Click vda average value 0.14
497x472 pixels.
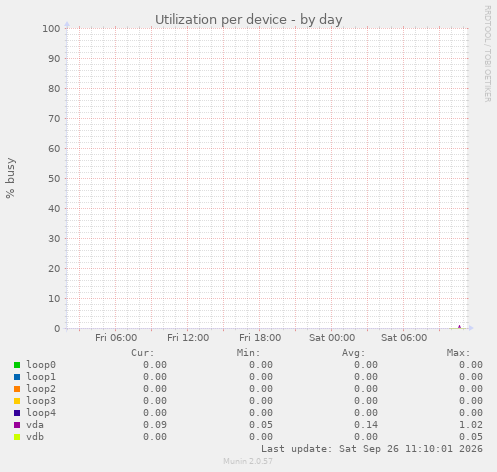(x=366, y=425)
